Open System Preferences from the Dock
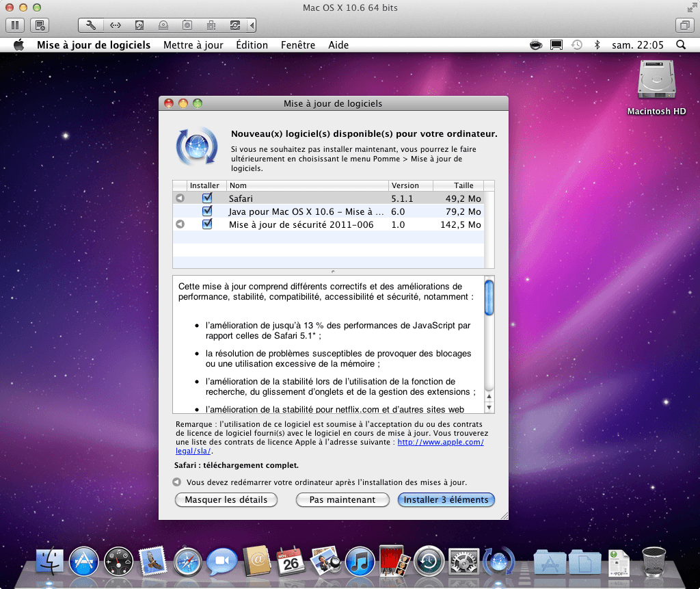The image size is (700, 589). pyautogui.click(x=463, y=561)
